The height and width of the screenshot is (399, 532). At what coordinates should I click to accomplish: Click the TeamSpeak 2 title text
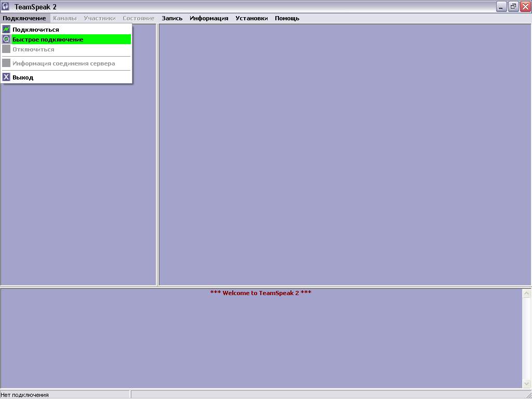pos(35,7)
